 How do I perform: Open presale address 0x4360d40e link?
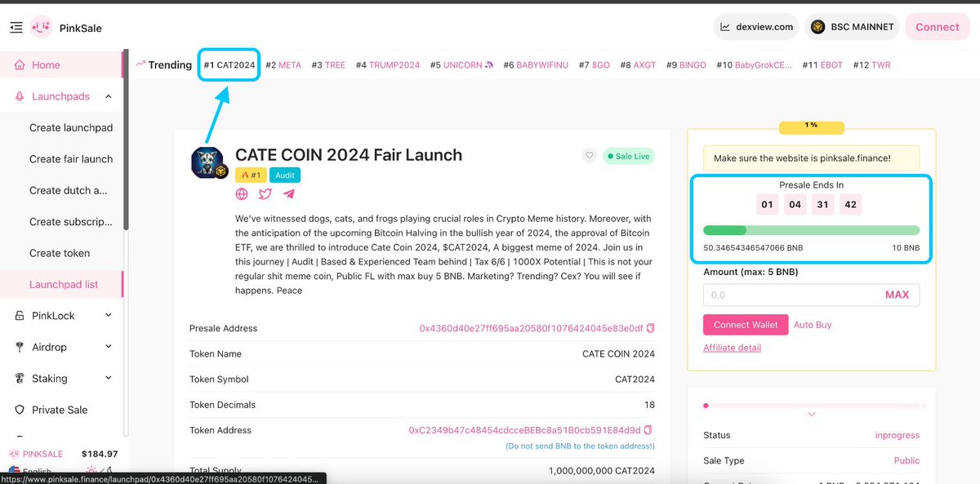[x=531, y=328]
